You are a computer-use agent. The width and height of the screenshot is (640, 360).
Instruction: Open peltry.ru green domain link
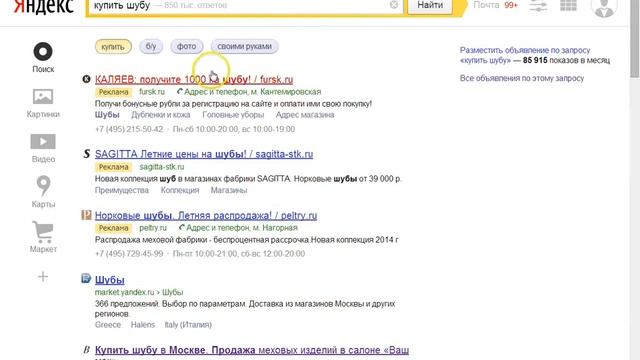(x=153, y=228)
